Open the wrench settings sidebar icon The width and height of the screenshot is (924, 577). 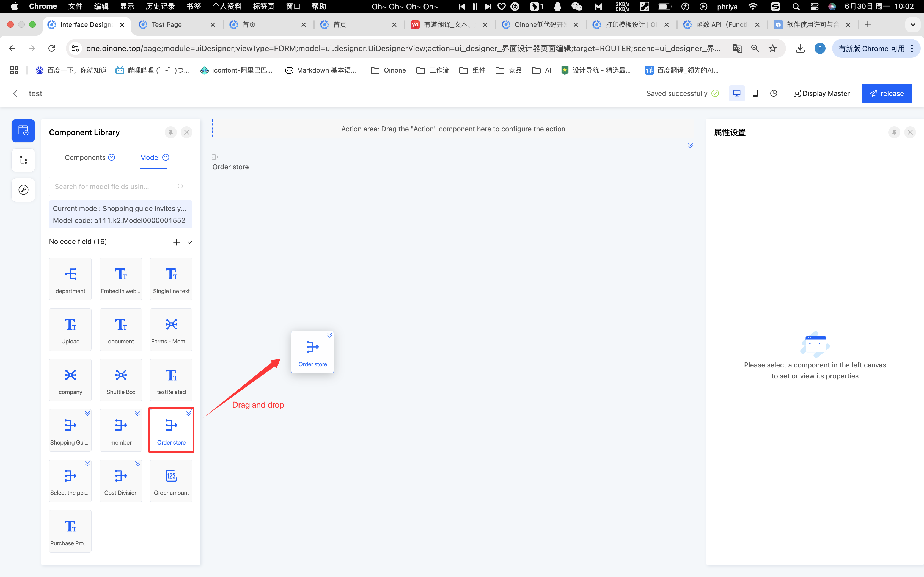[x=23, y=190]
